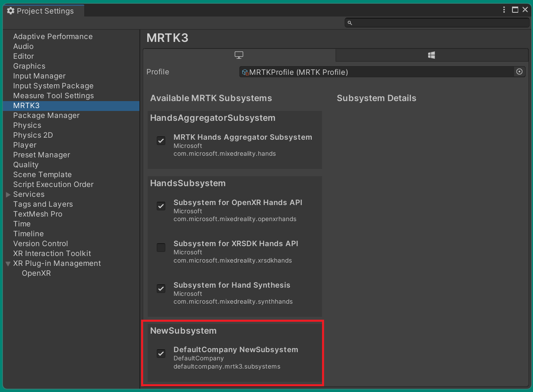Open the three-dot window options menu
This screenshot has height=392, width=533.
(504, 10)
